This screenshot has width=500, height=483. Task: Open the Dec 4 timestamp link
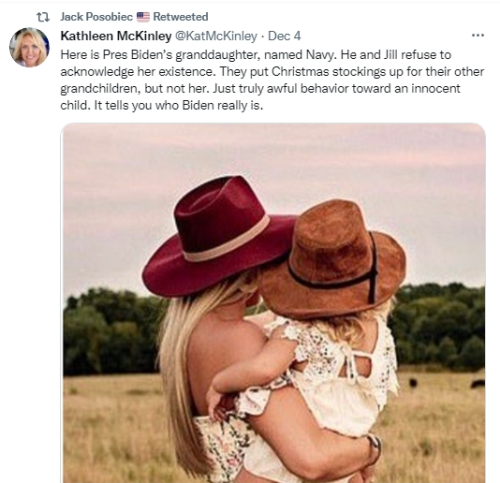284,36
